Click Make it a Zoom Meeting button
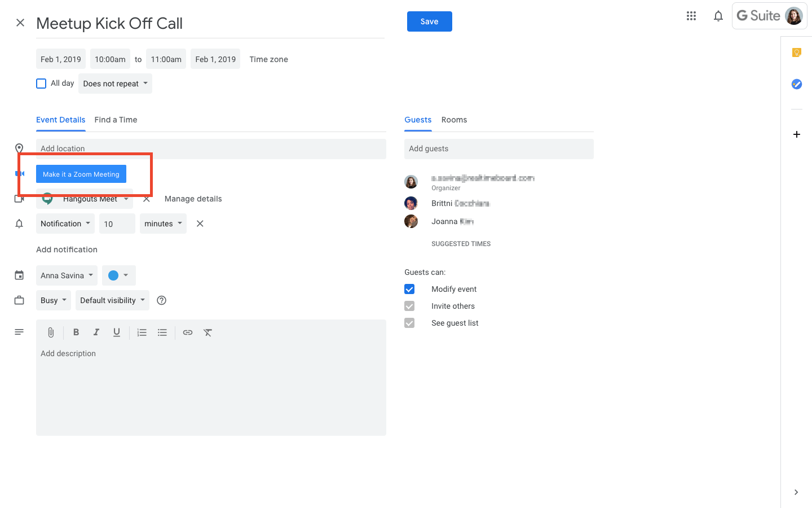The image size is (812, 508). [81, 174]
